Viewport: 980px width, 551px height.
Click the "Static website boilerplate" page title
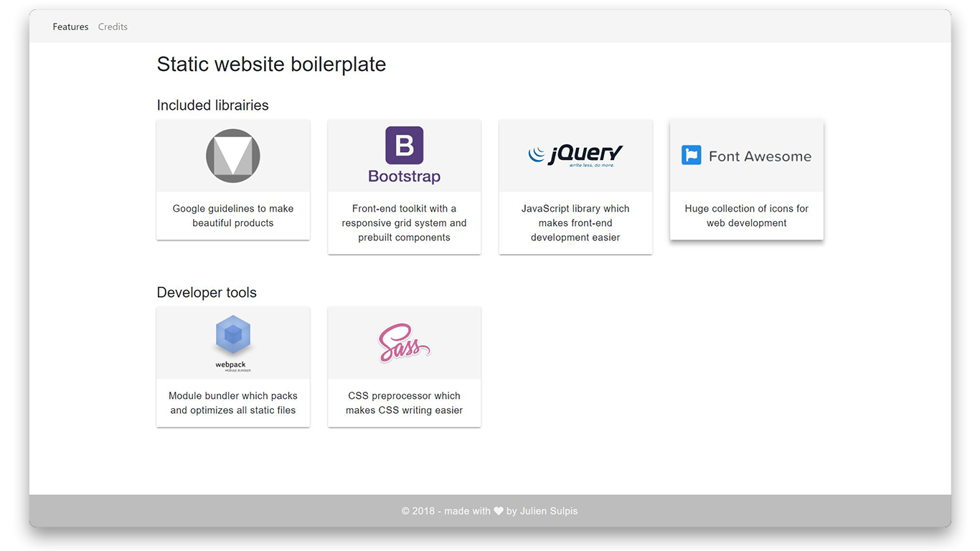click(271, 64)
